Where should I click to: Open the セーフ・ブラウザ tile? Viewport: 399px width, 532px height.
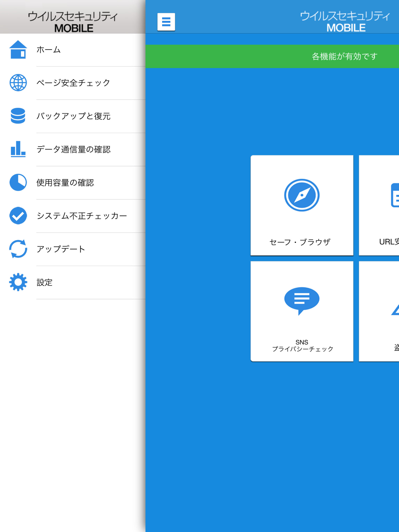[302, 205]
